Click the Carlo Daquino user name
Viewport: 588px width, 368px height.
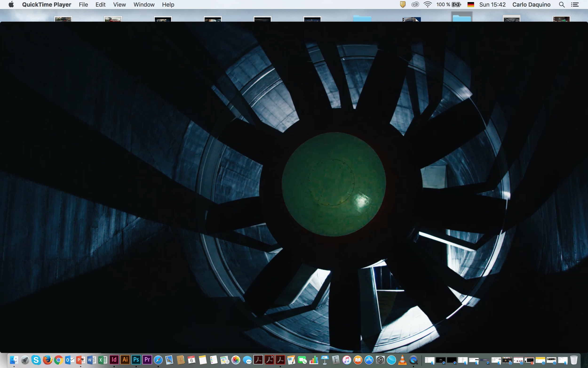[531, 5]
